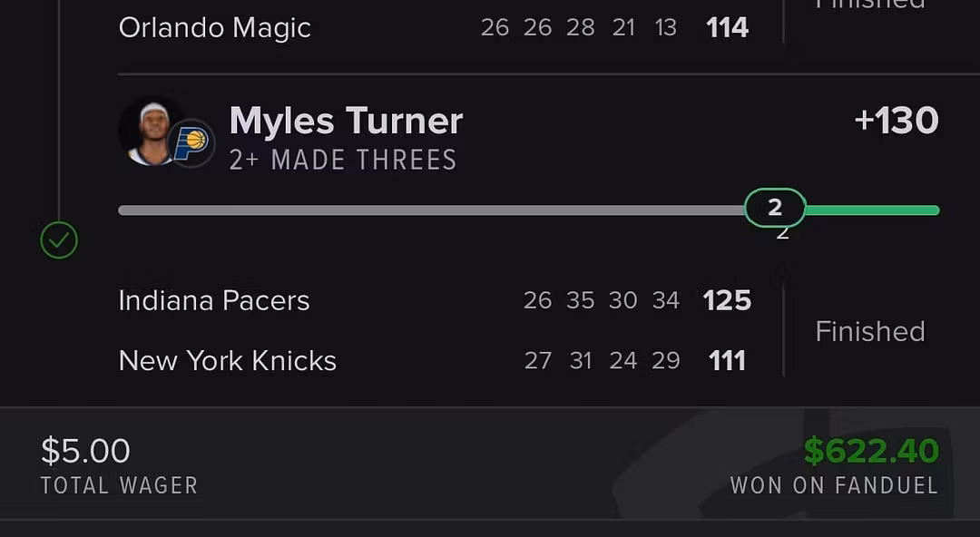Click the green section of the progress bar
Image resolution: width=980 pixels, height=537 pixels.
pyautogui.click(x=871, y=210)
